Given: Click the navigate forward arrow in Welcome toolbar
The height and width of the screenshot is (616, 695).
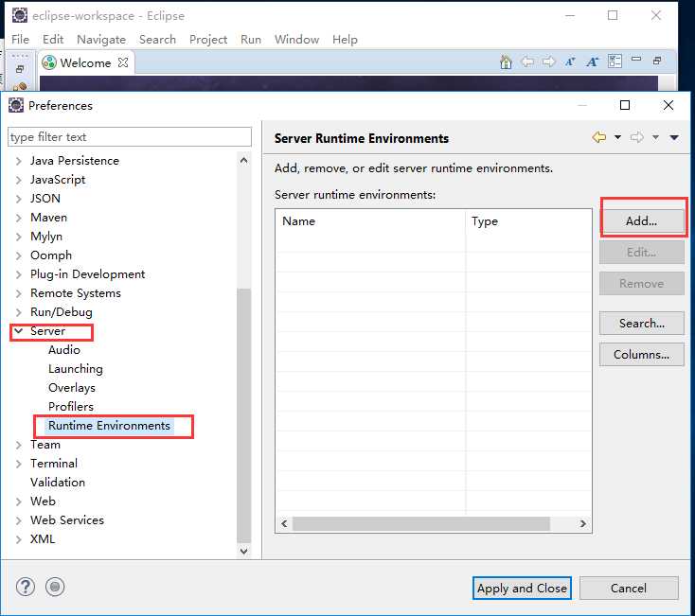Looking at the screenshot, I should pyautogui.click(x=549, y=62).
